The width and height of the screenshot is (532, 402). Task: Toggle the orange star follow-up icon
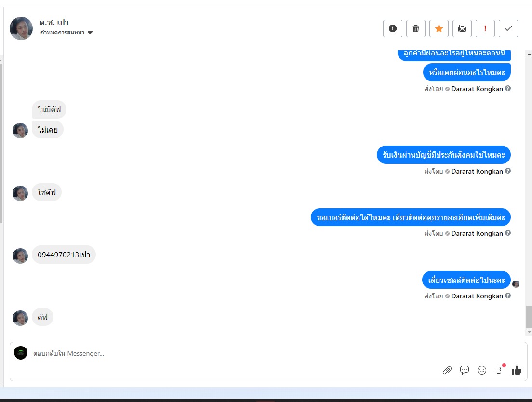(x=439, y=28)
